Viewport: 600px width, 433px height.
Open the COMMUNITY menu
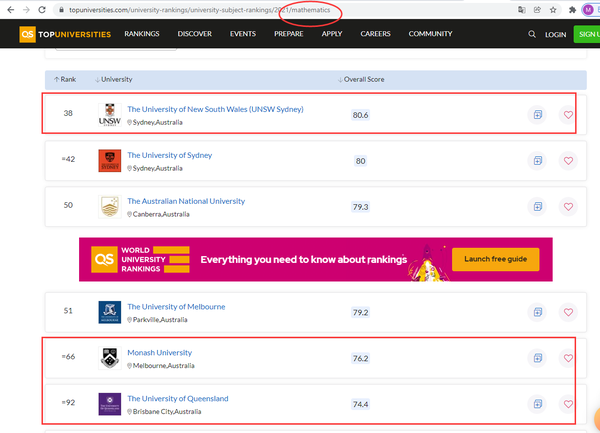[430, 34]
